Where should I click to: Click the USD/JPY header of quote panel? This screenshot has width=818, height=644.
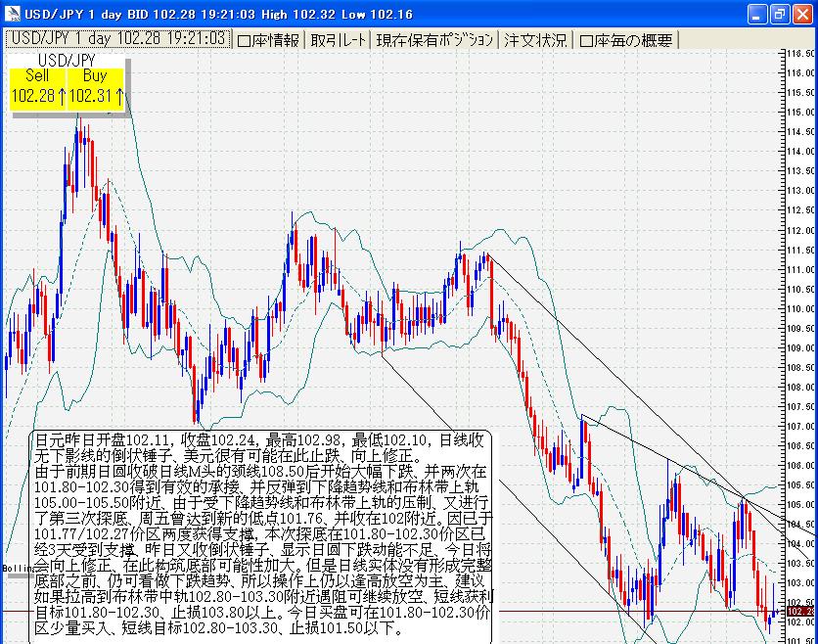click(x=67, y=60)
